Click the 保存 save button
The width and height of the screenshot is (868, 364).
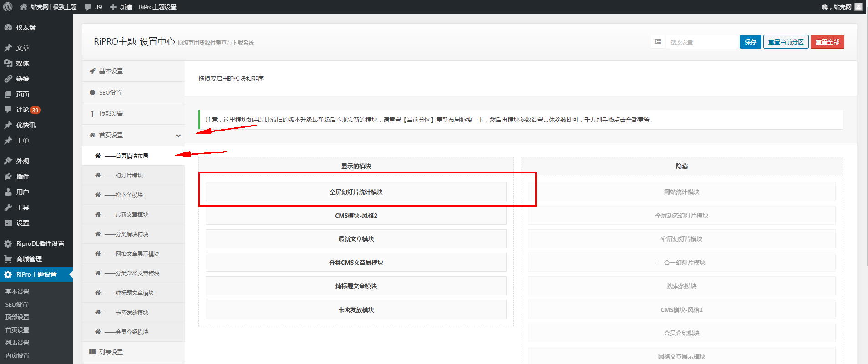(x=750, y=42)
